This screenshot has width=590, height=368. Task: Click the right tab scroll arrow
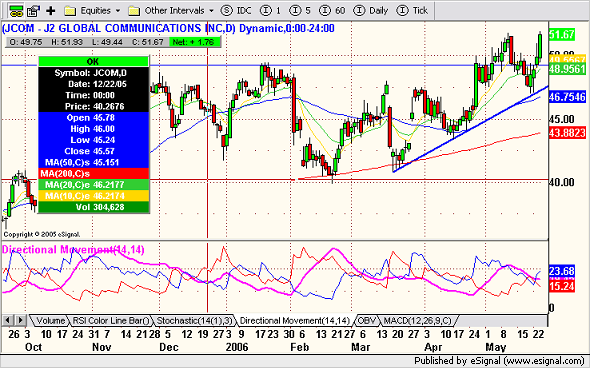(x=20, y=321)
